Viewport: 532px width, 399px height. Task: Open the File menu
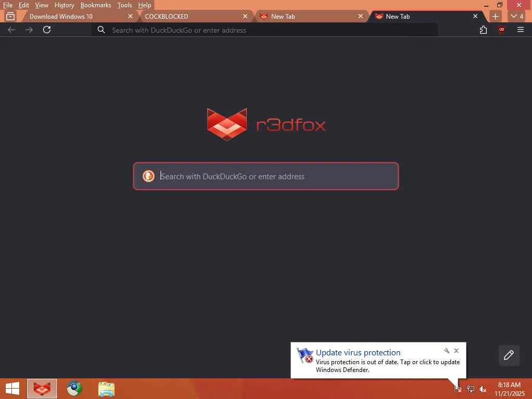click(x=7, y=5)
